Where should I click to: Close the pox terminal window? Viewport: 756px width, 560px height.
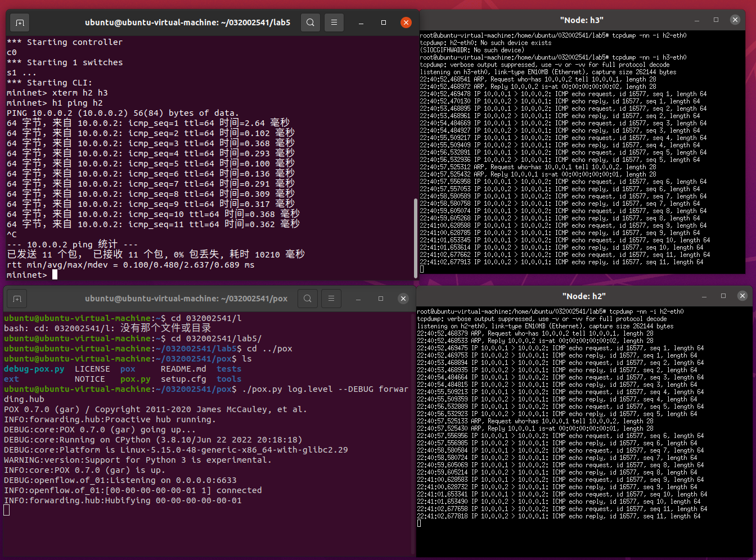coord(403,299)
